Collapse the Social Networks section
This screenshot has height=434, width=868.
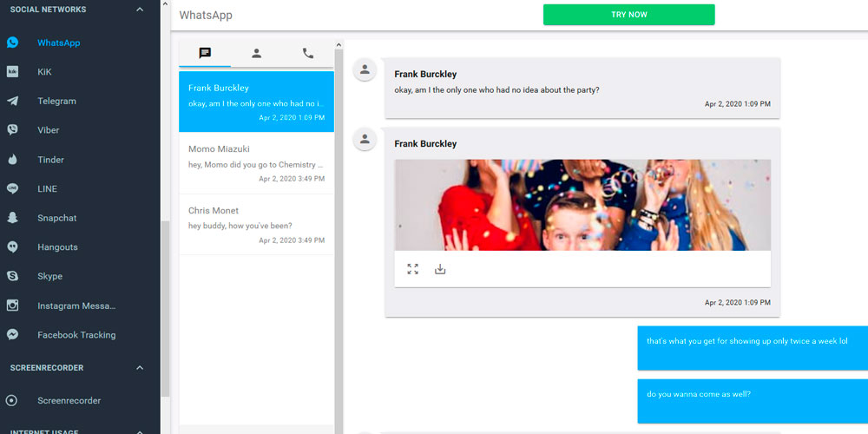(x=140, y=10)
